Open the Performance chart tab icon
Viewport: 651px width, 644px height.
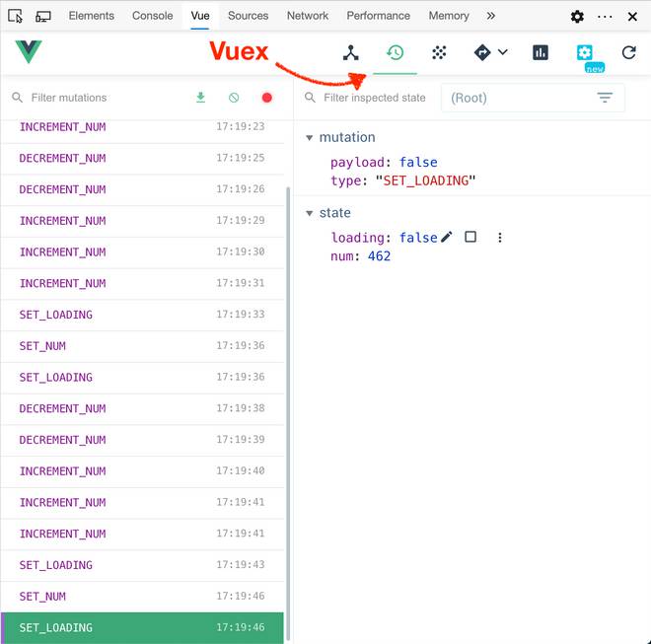(540, 53)
